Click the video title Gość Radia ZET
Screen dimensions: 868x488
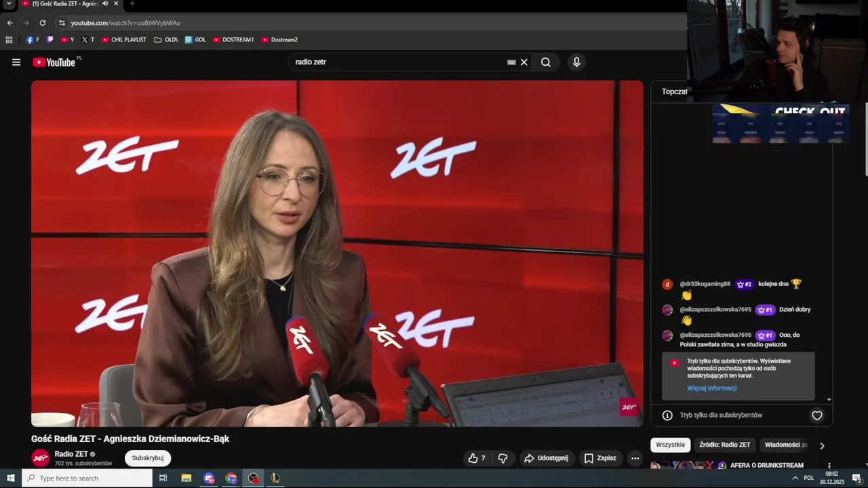click(130, 439)
